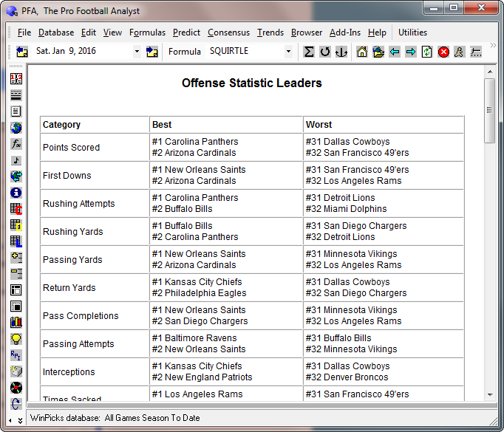Click the ruler measurement toolbar icon
The image size is (504, 432).
click(476, 52)
